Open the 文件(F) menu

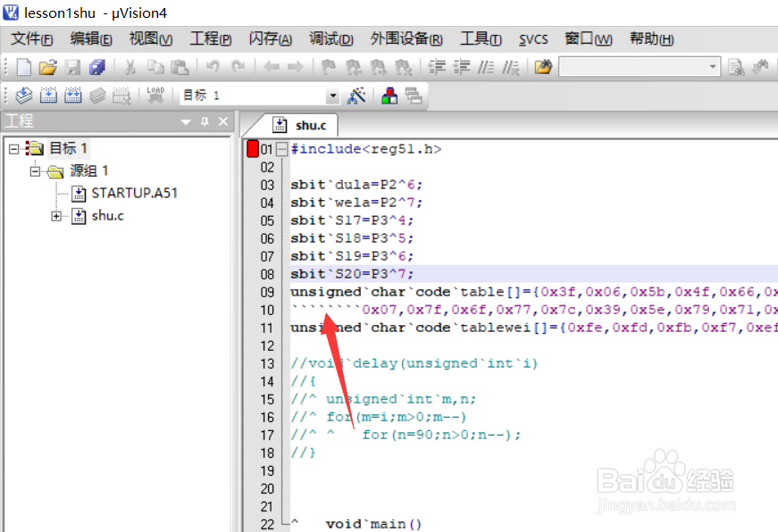point(32,38)
